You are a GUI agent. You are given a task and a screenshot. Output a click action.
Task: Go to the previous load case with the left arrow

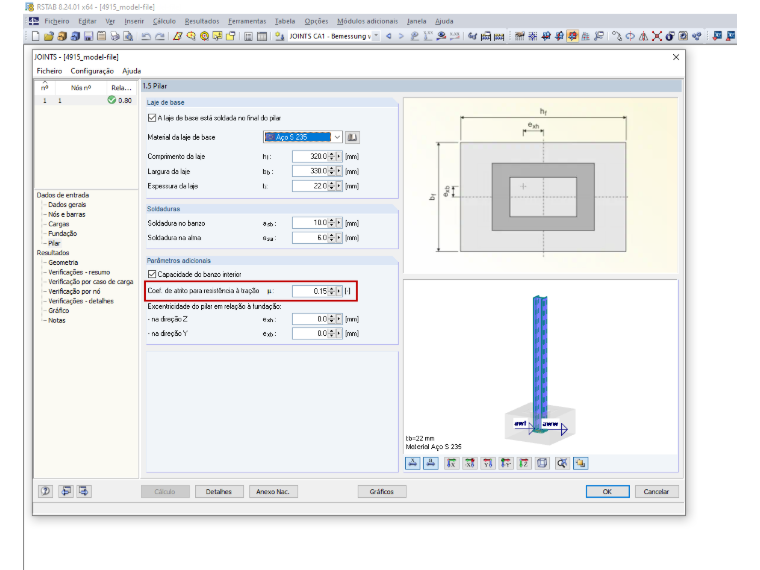point(389,36)
